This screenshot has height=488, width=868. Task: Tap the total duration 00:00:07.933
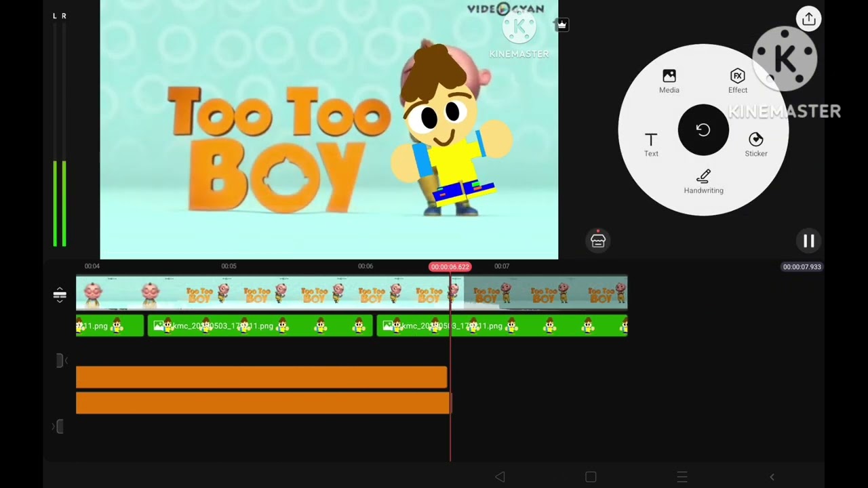802,267
